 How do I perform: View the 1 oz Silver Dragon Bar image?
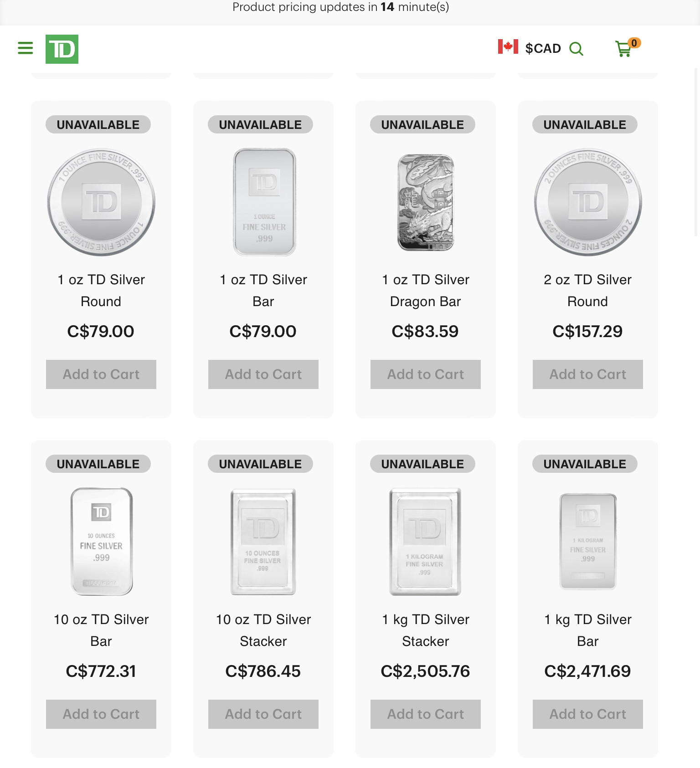pyautogui.click(x=426, y=202)
